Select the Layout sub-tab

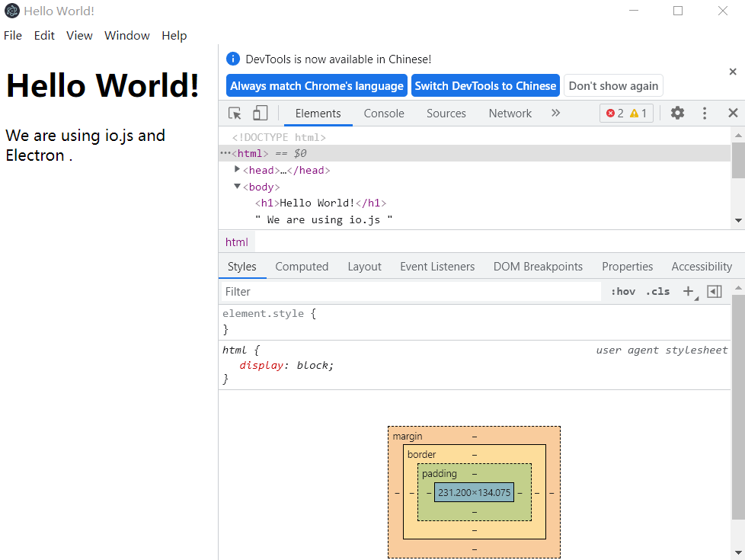(364, 266)
